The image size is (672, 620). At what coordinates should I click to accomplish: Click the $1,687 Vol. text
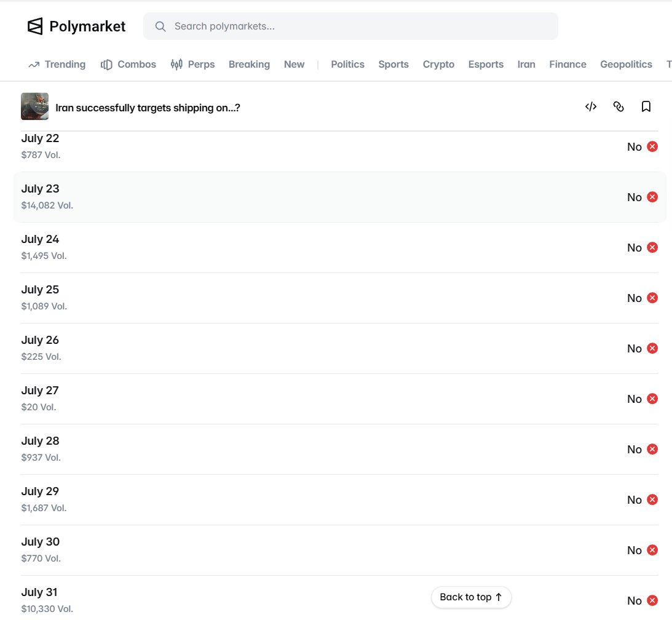pos(44,508)
